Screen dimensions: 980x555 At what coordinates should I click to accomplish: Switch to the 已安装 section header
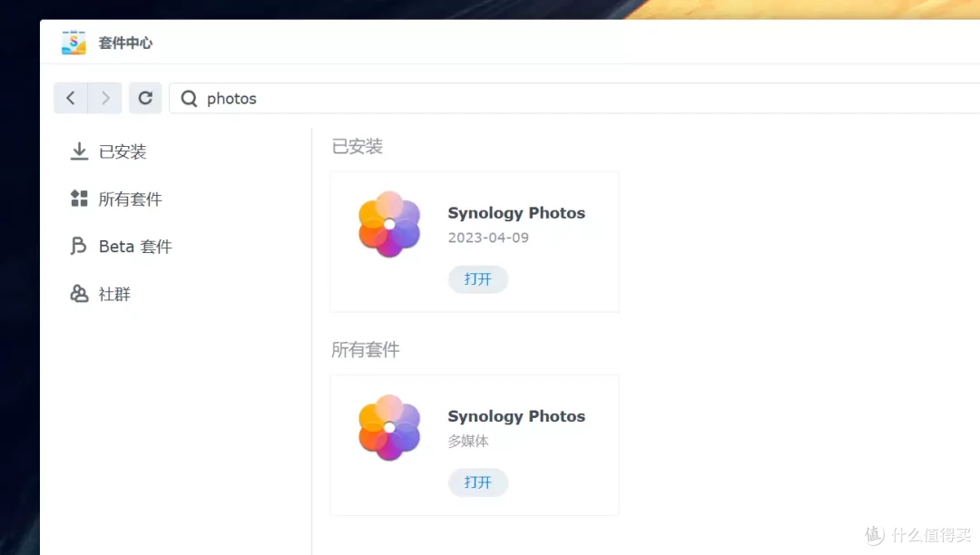tap(357, 146)
